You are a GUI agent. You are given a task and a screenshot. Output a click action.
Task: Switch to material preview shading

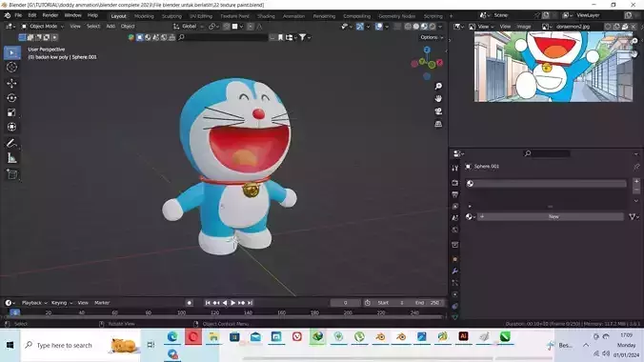424,27
